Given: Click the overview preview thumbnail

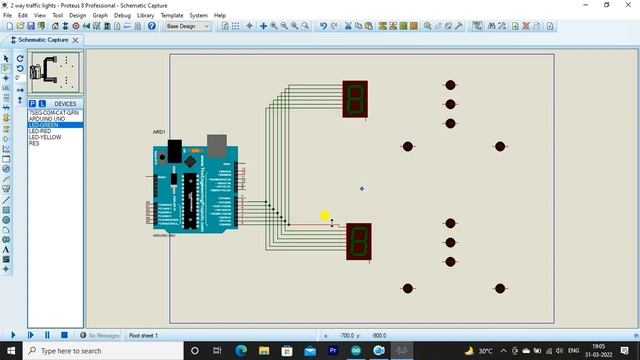Looking at the screenshot, I should click(56, 72).
